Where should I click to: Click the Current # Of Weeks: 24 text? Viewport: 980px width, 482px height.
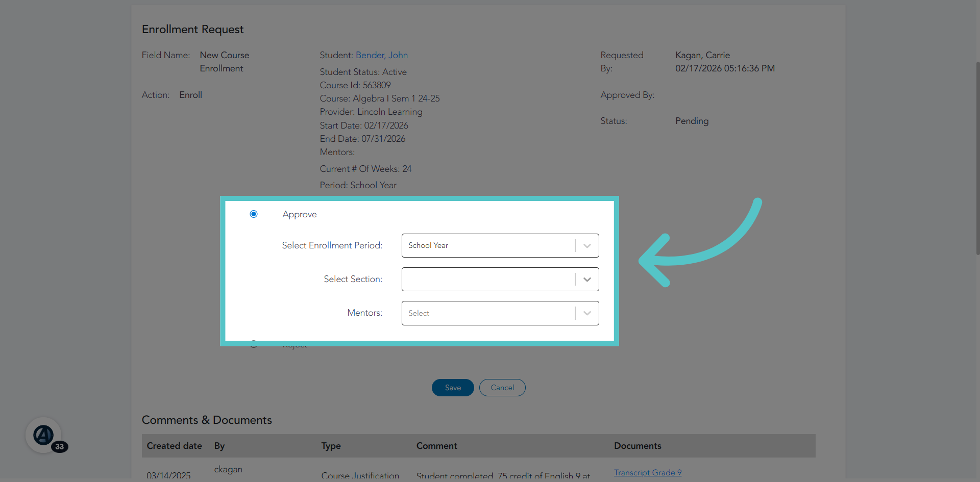coord(365,169)
